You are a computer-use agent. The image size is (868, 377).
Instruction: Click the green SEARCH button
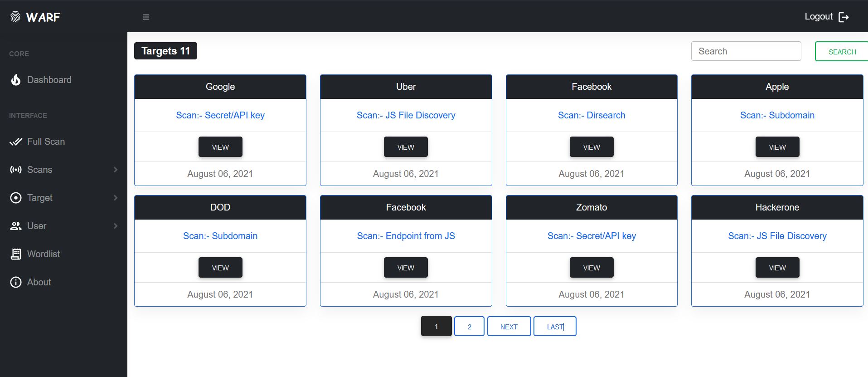tap(842, 52)
